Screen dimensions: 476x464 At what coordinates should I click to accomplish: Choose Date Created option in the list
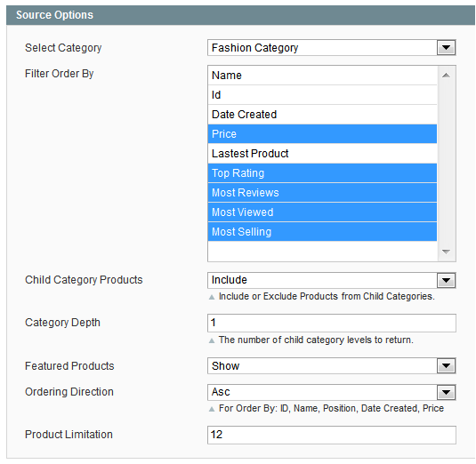coord(322,115)
